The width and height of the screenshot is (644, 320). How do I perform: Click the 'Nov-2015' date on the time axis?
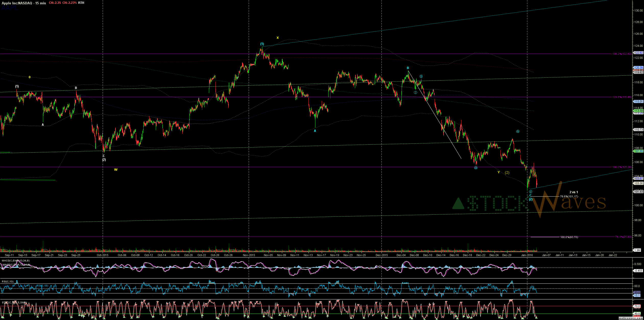(x=249, y=255)
